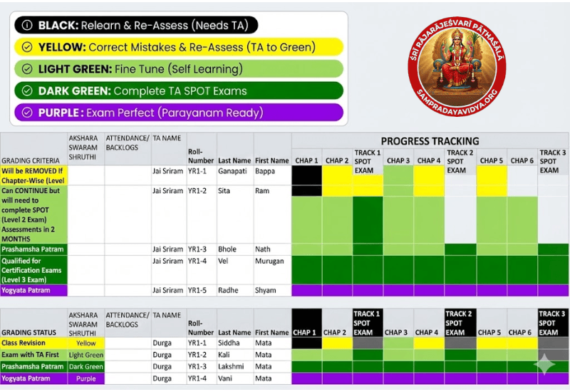Click the checkmark icon beside LIGHT GREEN legend
Image resolution: width=570 pixels, height=392 pixels.
27,69
